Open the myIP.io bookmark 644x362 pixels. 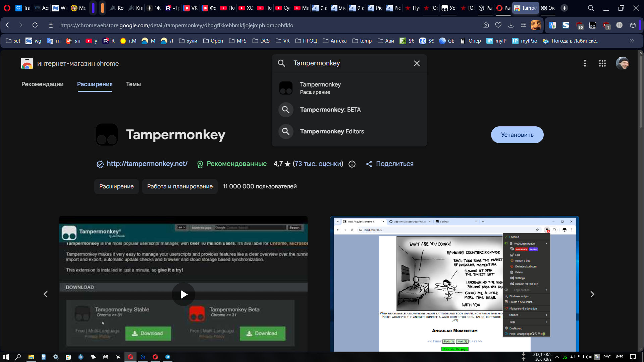click(525, 41)
